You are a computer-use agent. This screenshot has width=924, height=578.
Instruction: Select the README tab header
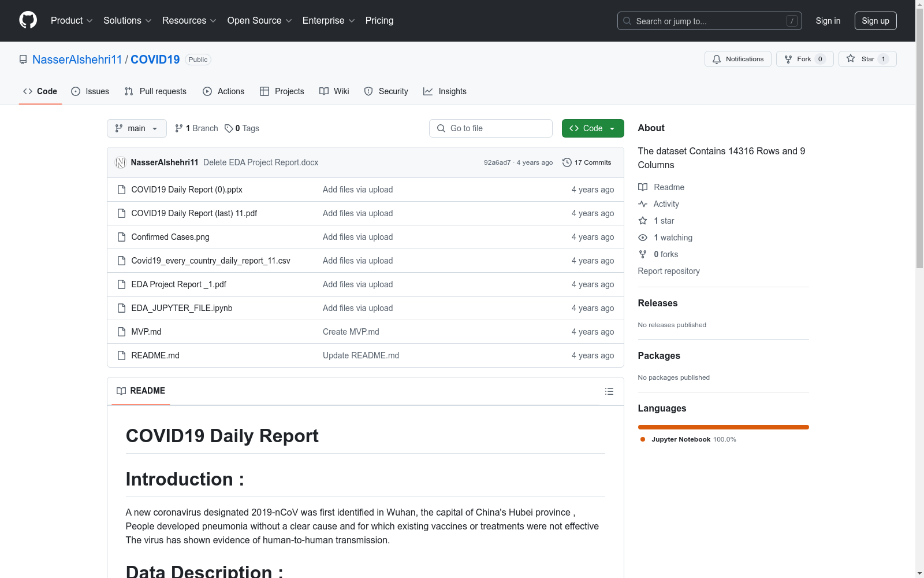click(x=141, y=391)
